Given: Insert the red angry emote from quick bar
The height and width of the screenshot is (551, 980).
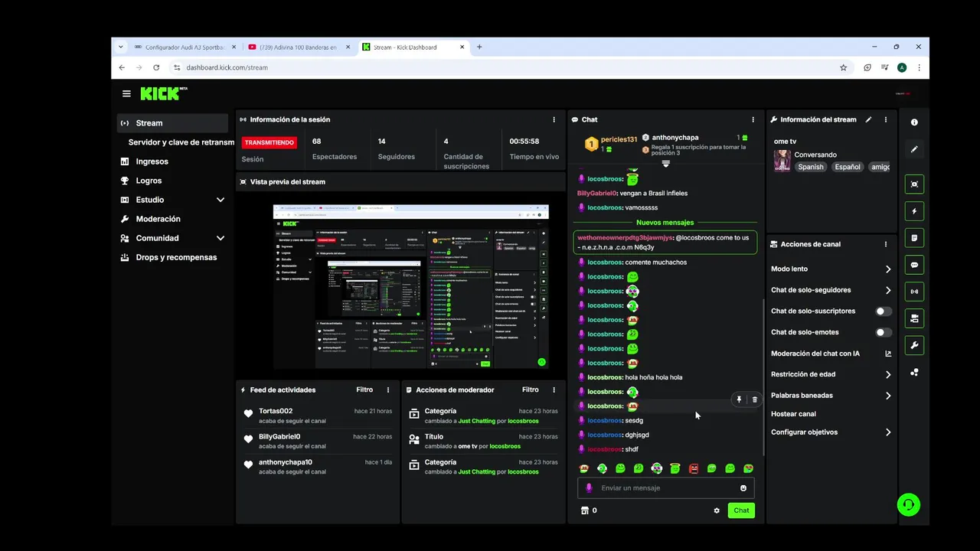Looking at the screenshot, I should pos(694,468).
